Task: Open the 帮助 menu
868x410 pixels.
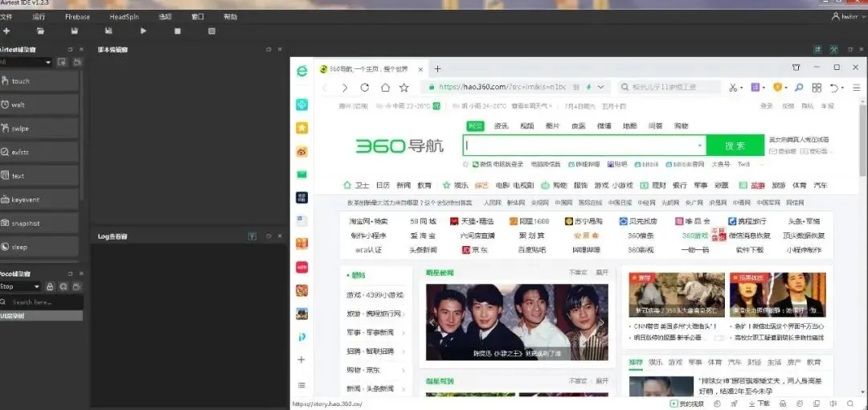Action: point(231,17)
